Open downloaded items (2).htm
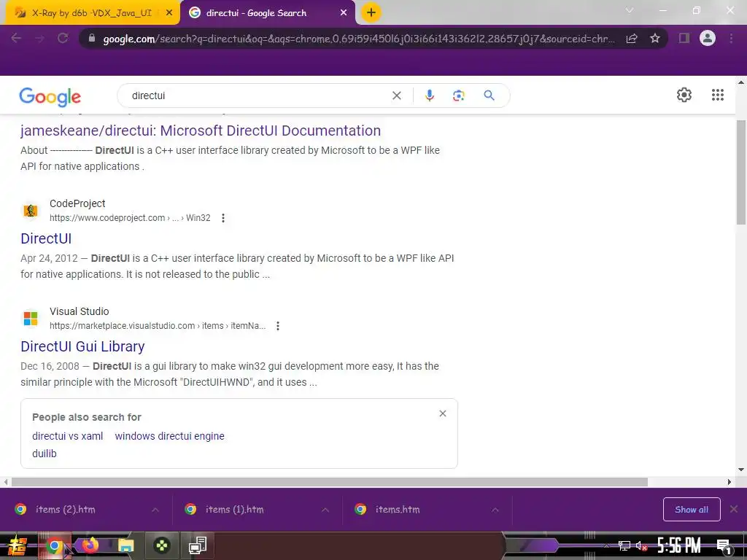This screenshot has height=560, width=747. tap(65, 510)
